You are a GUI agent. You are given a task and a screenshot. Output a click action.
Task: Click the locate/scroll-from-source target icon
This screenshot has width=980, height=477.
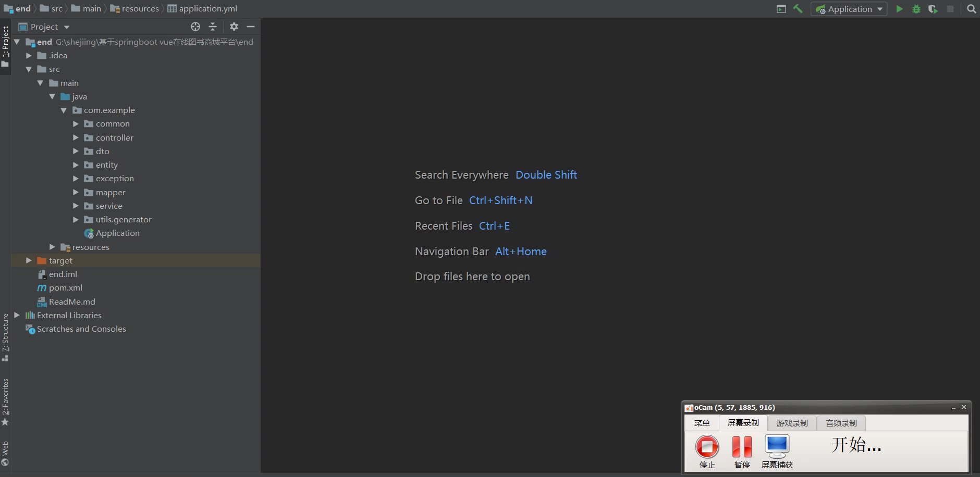coord(195,27)
